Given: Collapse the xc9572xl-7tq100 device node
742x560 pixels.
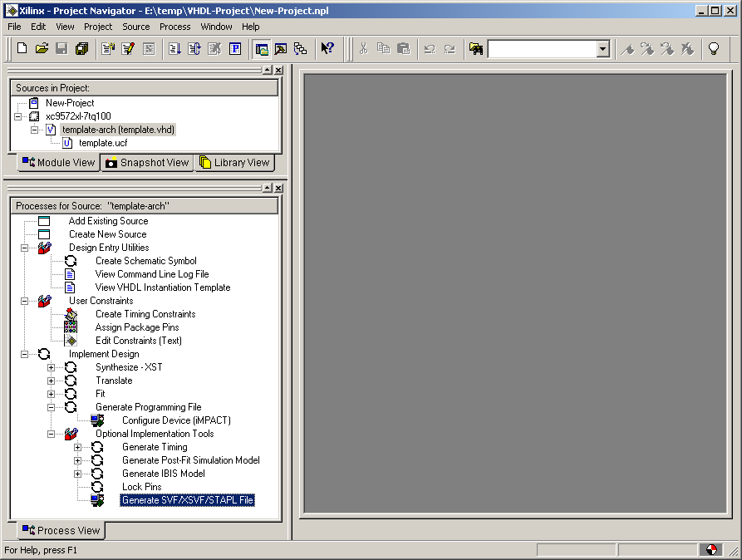Looking at the screenshot, I should coord(18,116).
